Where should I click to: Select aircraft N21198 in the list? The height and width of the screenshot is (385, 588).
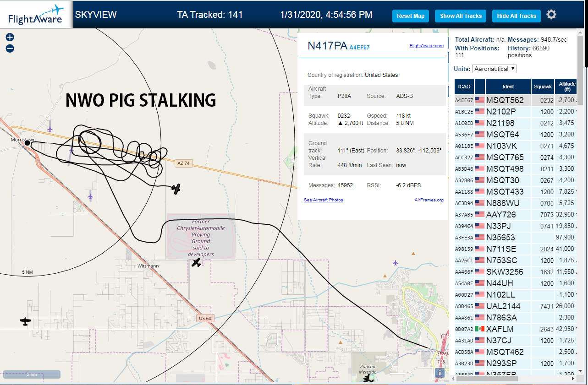point(500,123)
